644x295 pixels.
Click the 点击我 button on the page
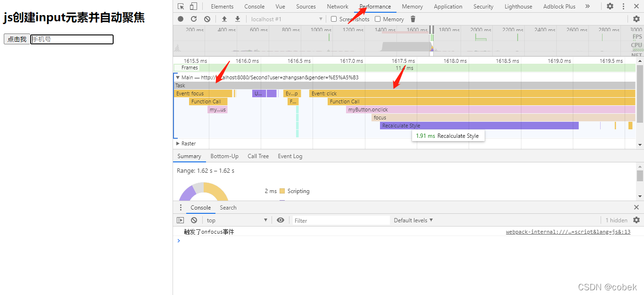17,39
